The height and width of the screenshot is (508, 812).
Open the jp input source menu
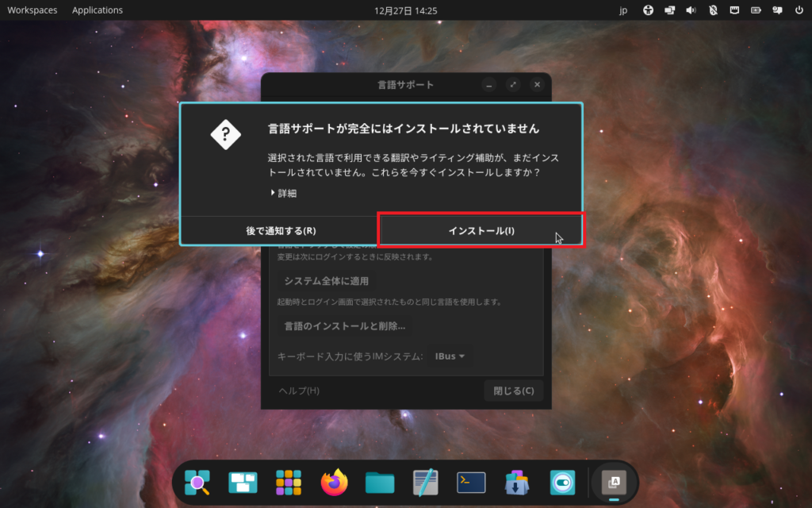pyautogui.click(x=623, y=10)
